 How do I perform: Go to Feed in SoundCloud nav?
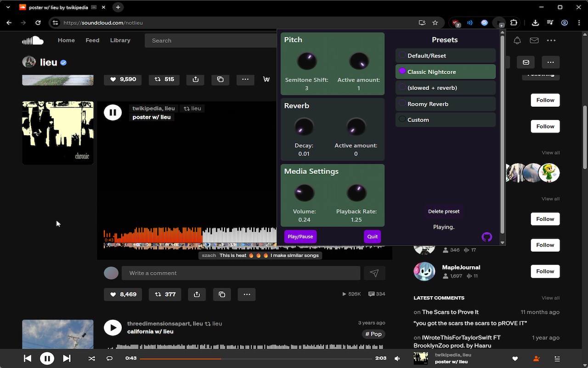[92, 40]
